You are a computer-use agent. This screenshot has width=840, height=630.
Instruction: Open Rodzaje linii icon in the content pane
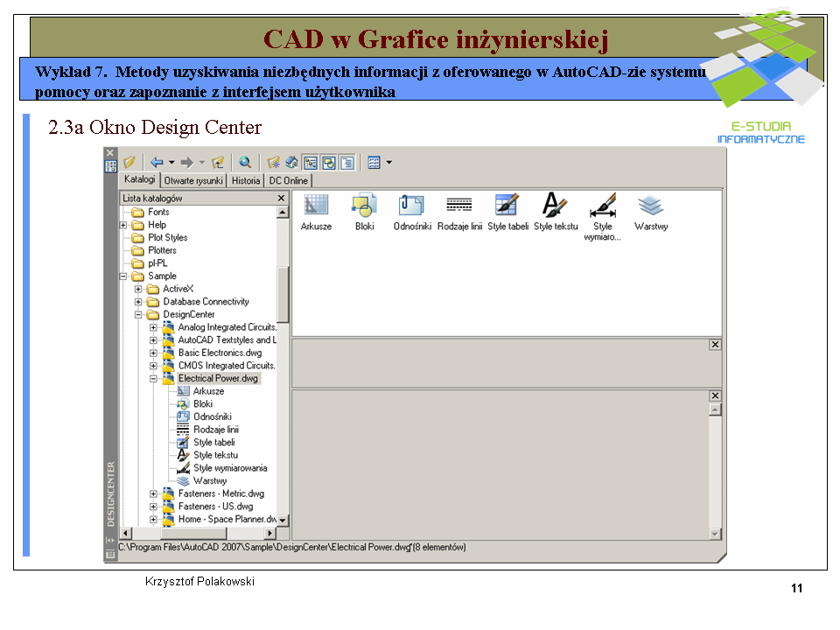point(459,212)
